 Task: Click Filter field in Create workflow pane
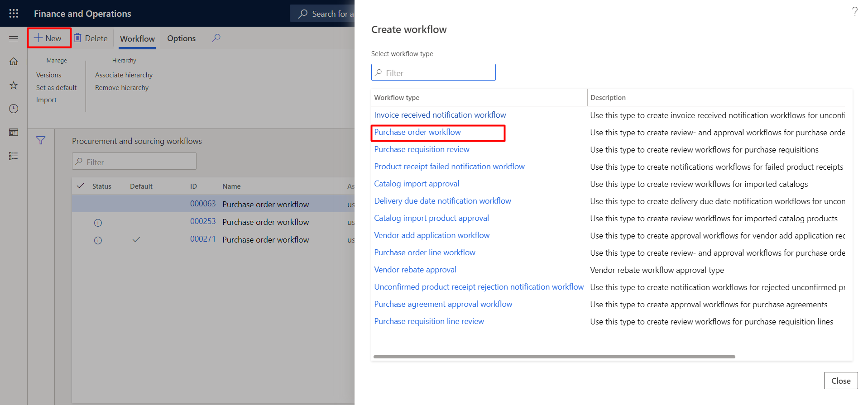433,72
